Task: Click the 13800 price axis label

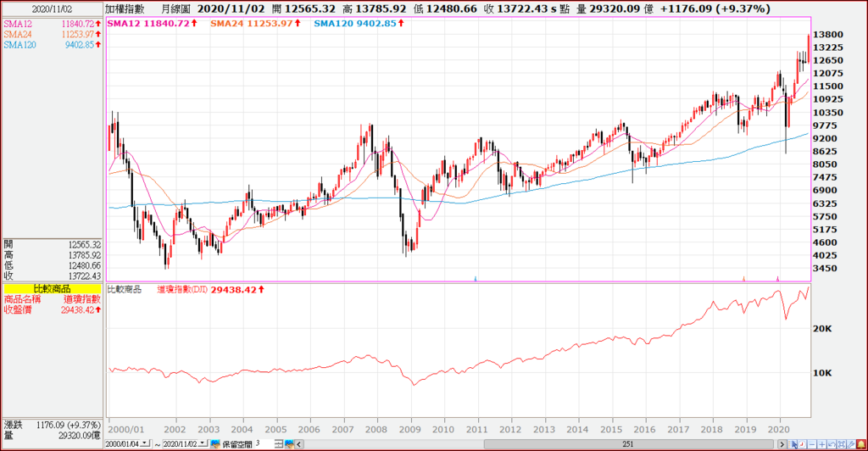Action: pyautogui.click(x=828, y=34)
